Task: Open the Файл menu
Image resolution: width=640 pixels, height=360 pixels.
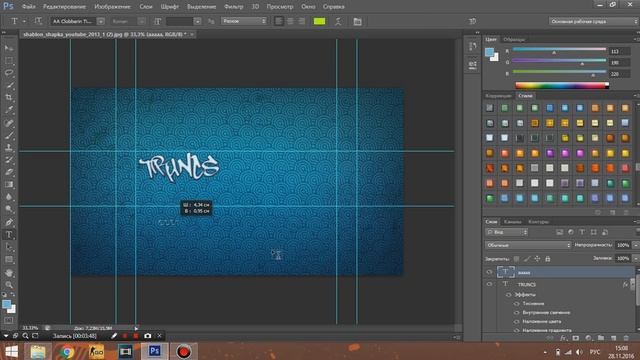Action: tap(28, 7)
